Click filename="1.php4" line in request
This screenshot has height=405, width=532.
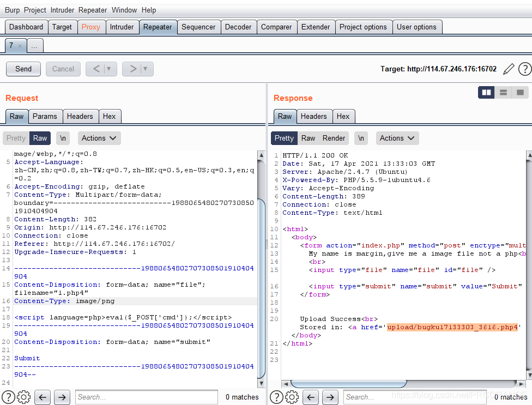pyautogui.click(x=51, y=293)
